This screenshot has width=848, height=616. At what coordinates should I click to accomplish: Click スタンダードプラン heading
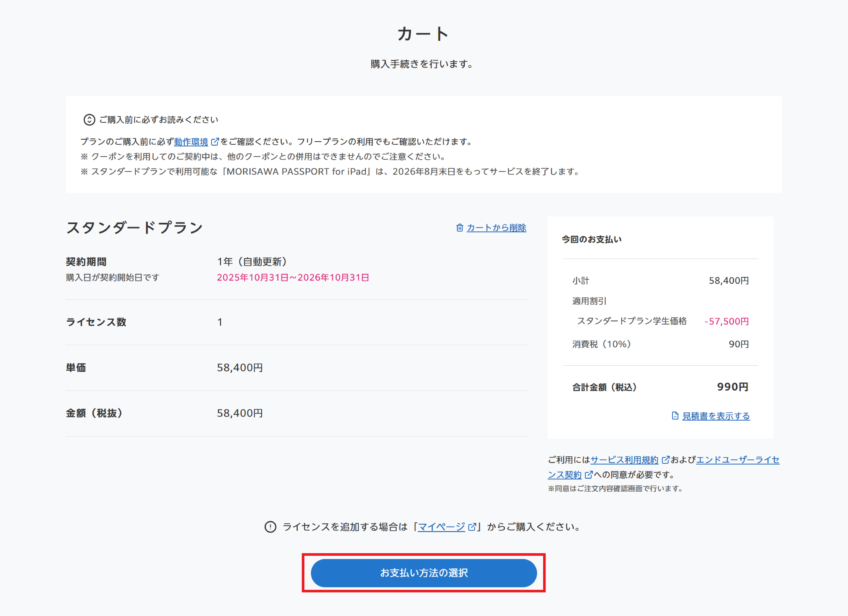135,227
